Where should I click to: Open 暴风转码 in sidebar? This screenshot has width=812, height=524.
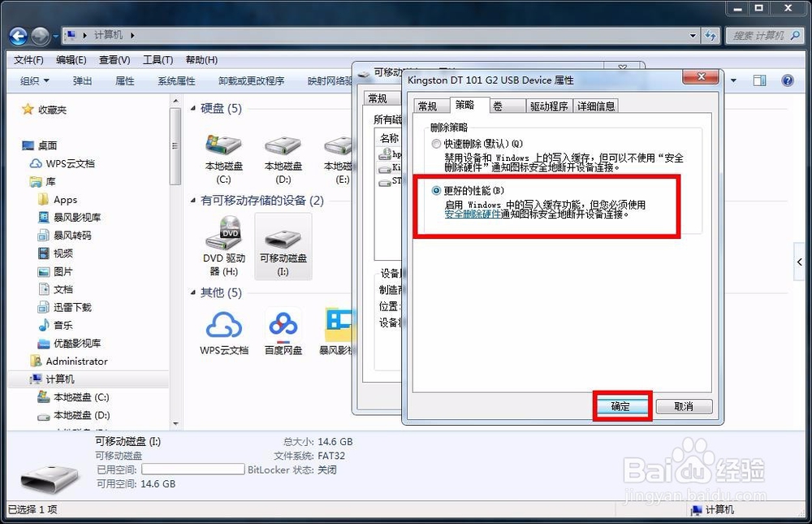[x=65, y=236]
